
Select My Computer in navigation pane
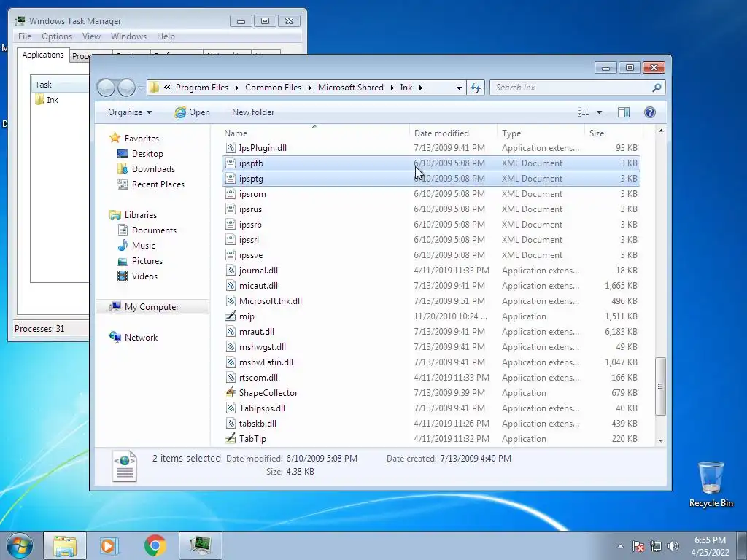point(152,307)
